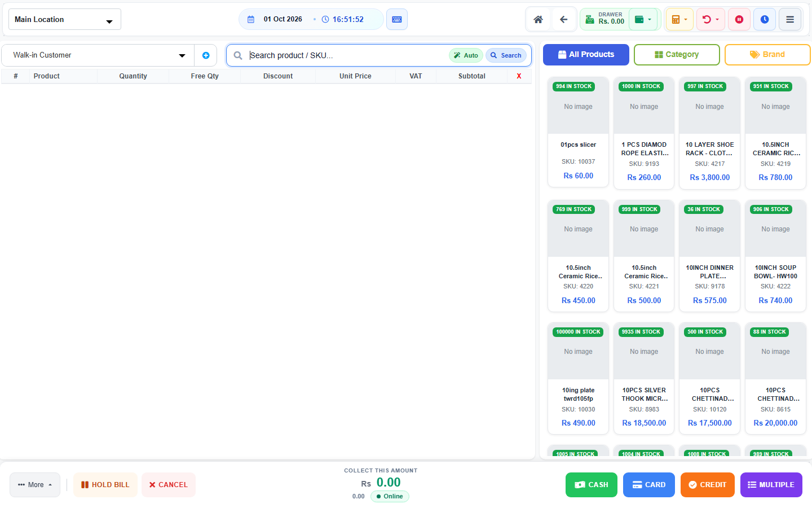Image resolution: width=812 pixels, height=508 pixels.
Task: Add 1 PCS DIAMOD ROPE product
Action: 644,132
